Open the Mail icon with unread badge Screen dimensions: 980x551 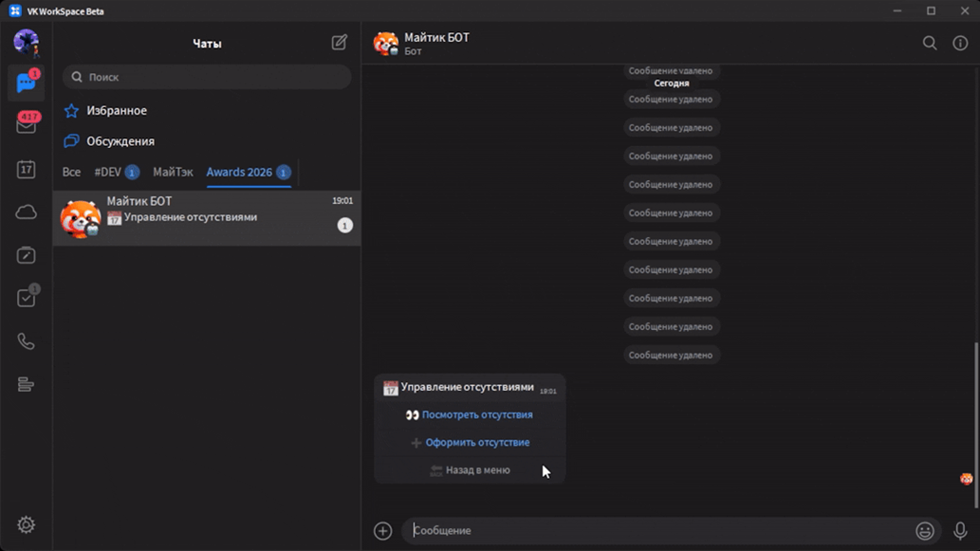point(26,125)
